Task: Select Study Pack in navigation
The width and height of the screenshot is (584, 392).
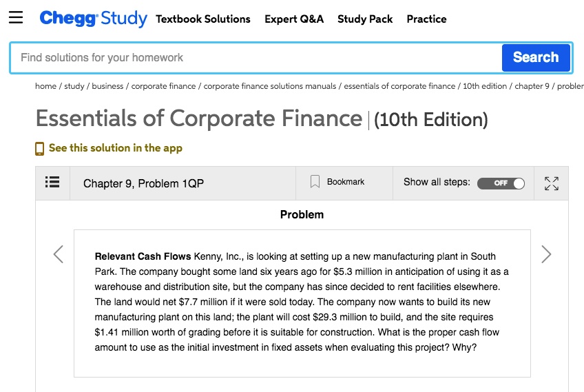Action: click(x=365, y=19)
